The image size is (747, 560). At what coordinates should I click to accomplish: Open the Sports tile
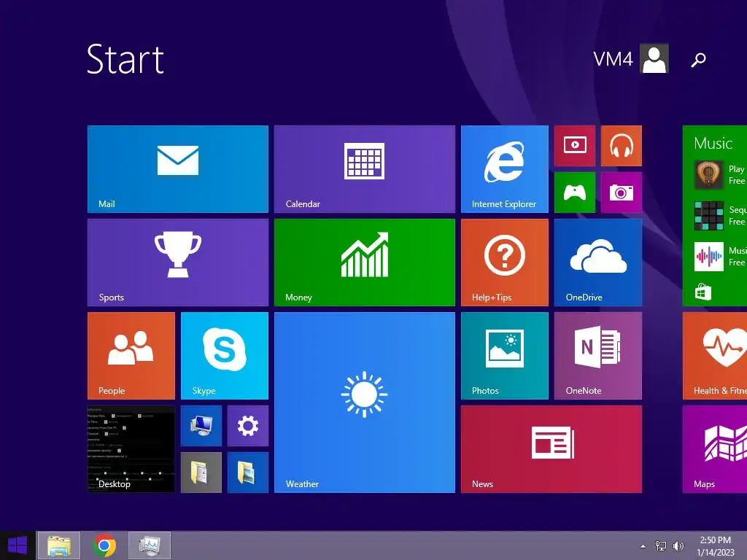tap(178, 262)
